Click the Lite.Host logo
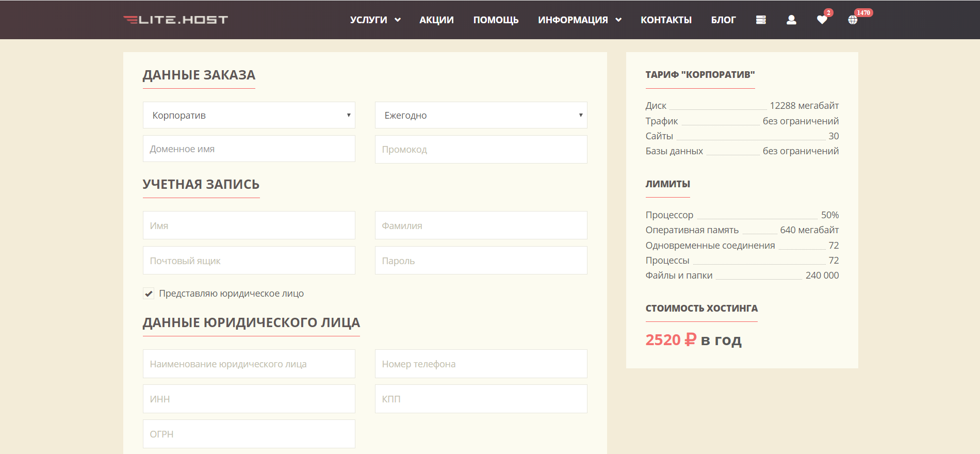Screen dimensions: 980x454 click(175, 20)
